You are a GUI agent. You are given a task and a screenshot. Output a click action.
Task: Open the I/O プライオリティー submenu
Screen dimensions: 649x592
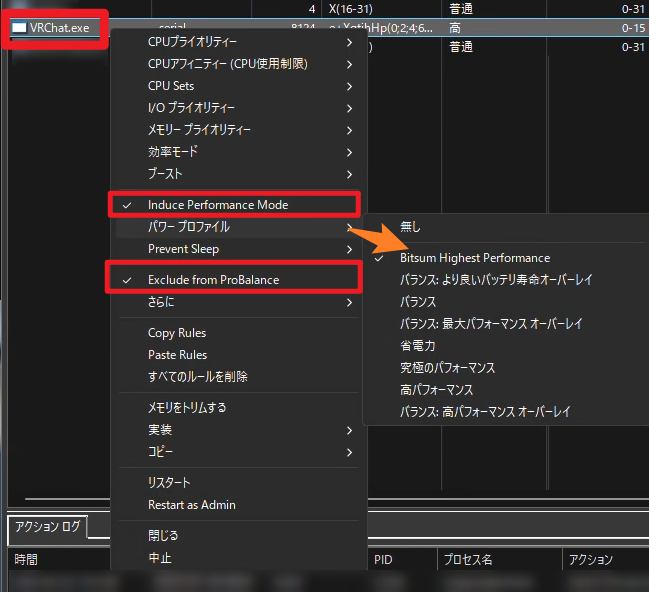pos(239,108)
